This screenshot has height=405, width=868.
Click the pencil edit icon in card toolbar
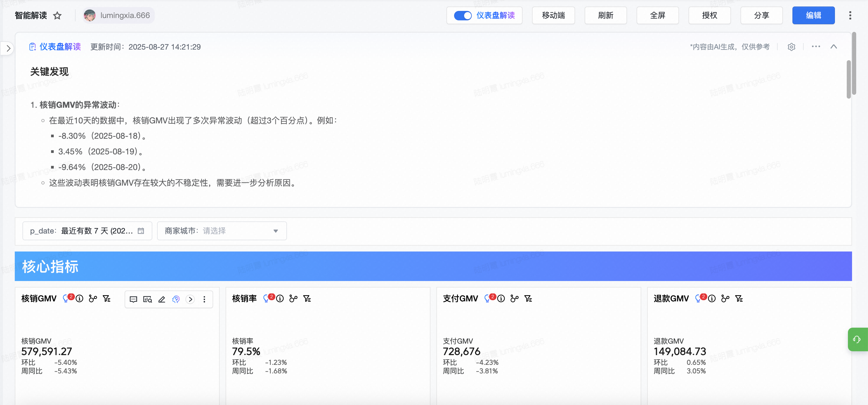pyautogui.click(x=162, y=299)
